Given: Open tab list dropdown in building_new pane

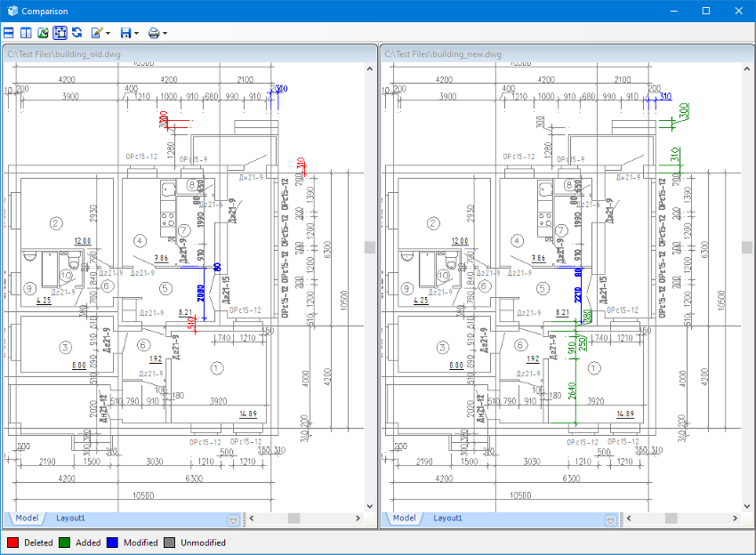Looking at the screenshot, I should (x=610, y=520).
